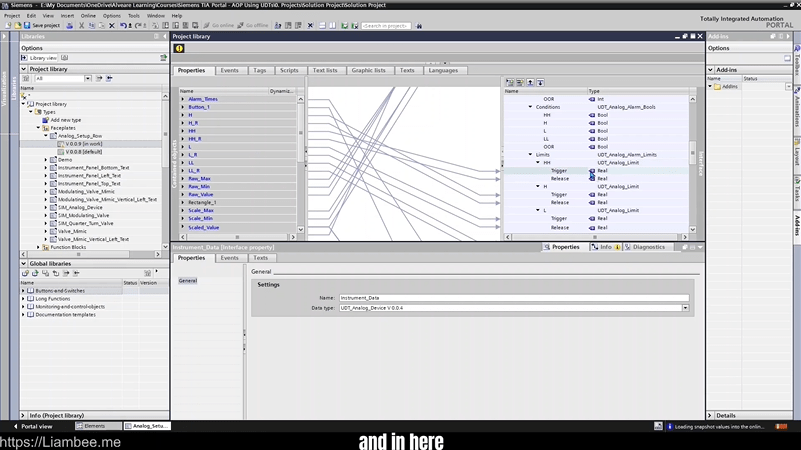Toggle the Library view button

(x=40, y=58)
